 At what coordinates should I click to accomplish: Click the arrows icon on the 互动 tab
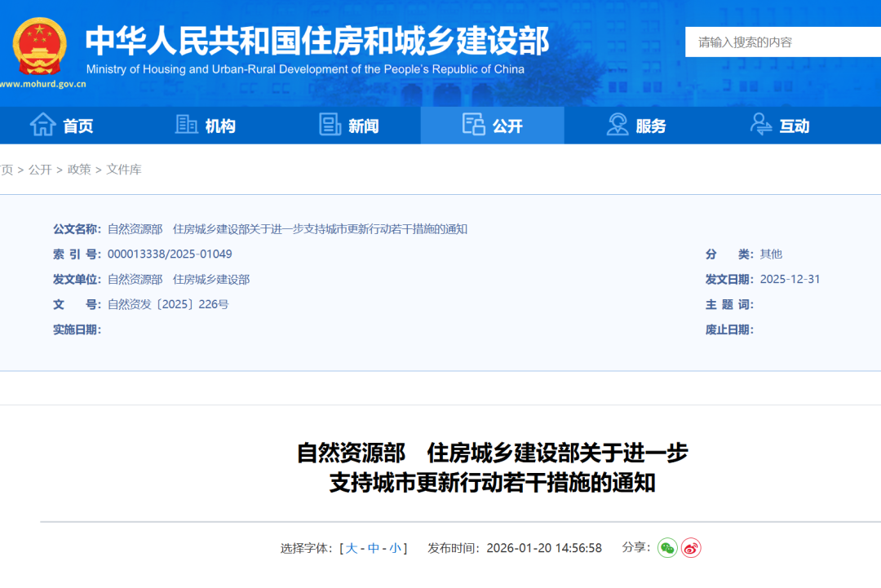[x=761, y=124]
